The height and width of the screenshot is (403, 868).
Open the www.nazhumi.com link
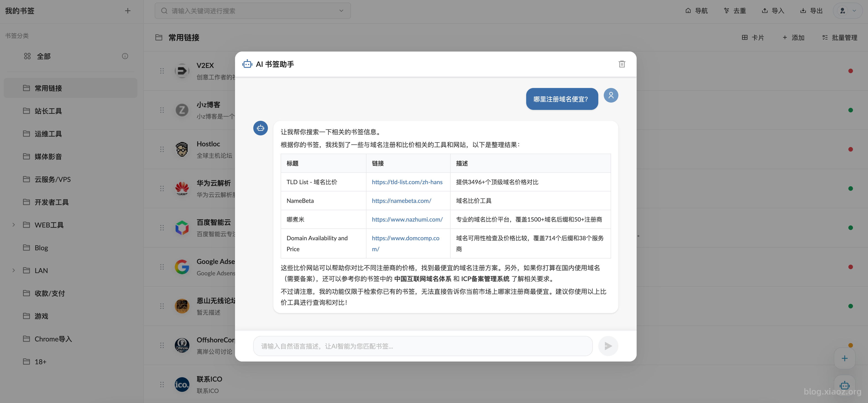(407, 220)
